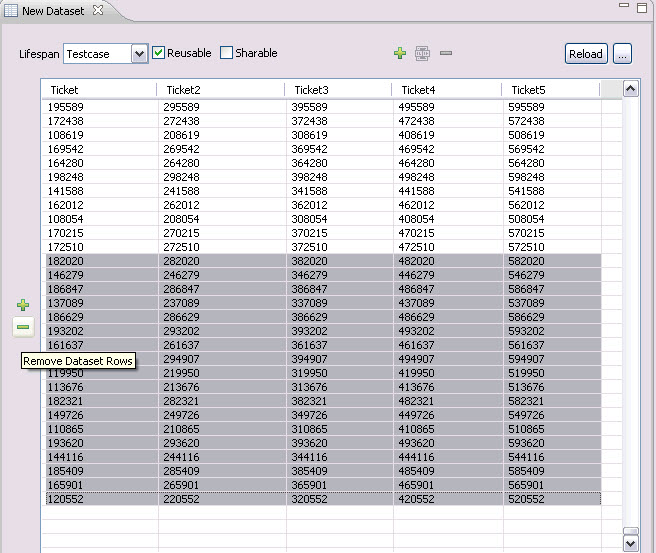Click cell 570215 in Ticket5 column
The width and height of the screenshot is (656, 553).
[x=552, y=233]
